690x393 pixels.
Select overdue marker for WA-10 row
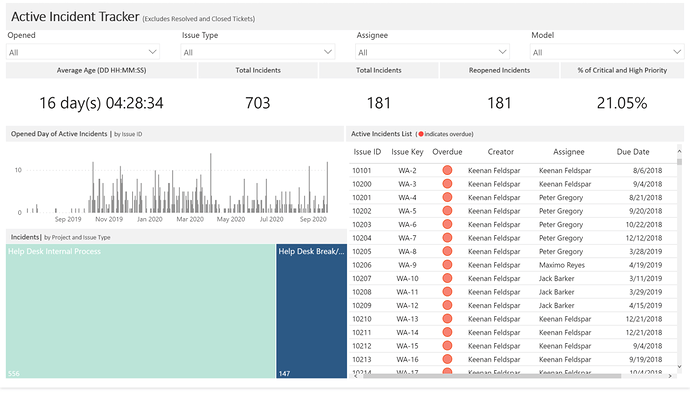pyautogui.click(x=447, y=278)
